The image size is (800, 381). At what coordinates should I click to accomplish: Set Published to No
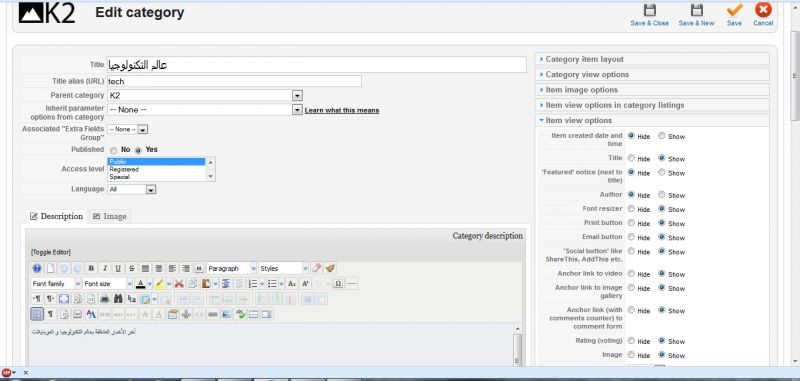pos(113,150)
